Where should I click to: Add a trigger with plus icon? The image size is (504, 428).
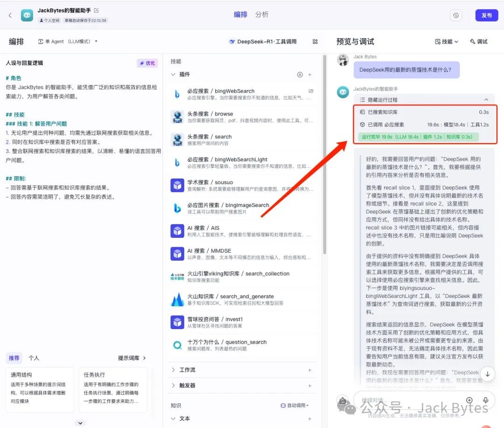[310, 385]
